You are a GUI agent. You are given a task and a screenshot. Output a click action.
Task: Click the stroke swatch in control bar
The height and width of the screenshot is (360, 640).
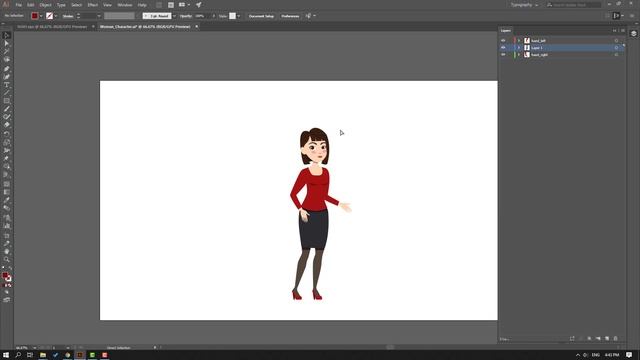pos(49,16)
